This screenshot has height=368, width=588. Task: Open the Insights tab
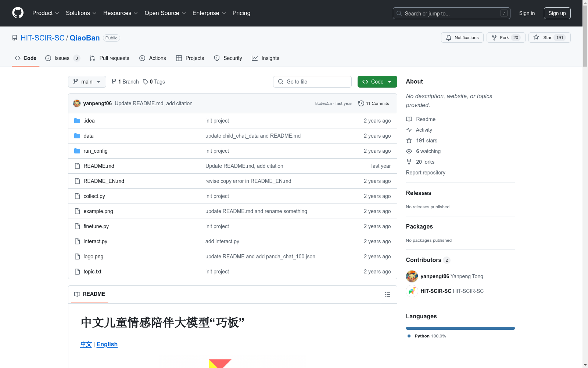[265, 58]
